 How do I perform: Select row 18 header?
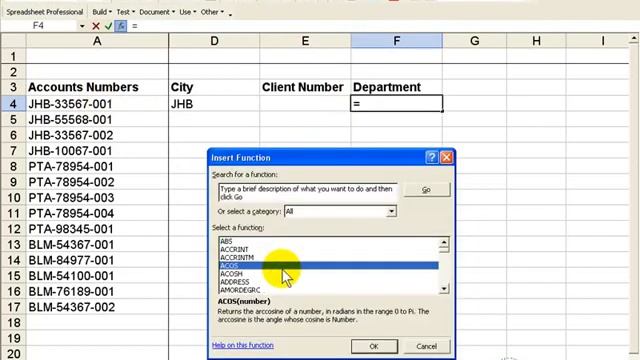(13, 322)
